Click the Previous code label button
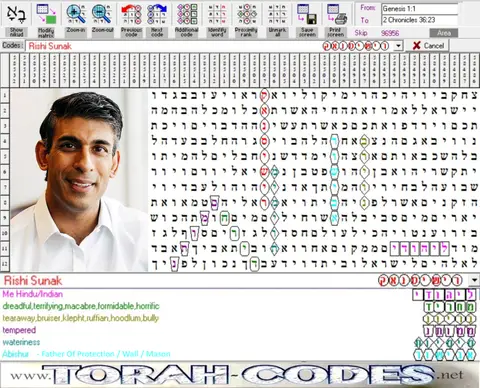 pos(131,32)
